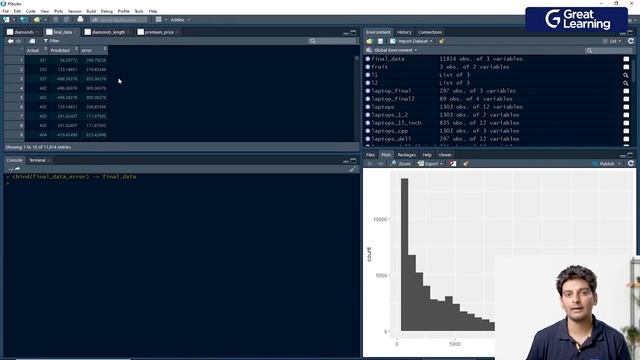This screenshot has width=640, height=360.
Task: Switch to the diamonds tab
Action: pyautogui.click(x=23, y=32)
